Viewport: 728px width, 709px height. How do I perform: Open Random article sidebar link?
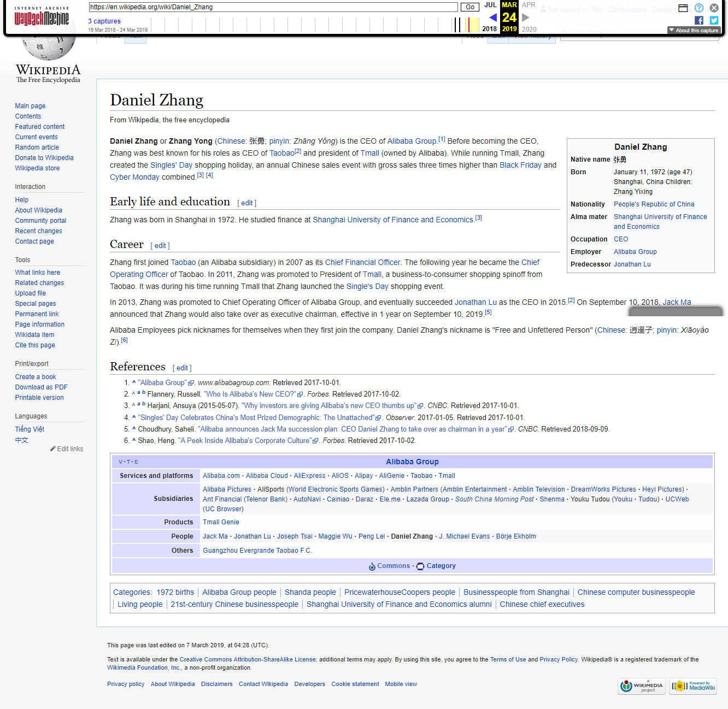click(37, 147)
